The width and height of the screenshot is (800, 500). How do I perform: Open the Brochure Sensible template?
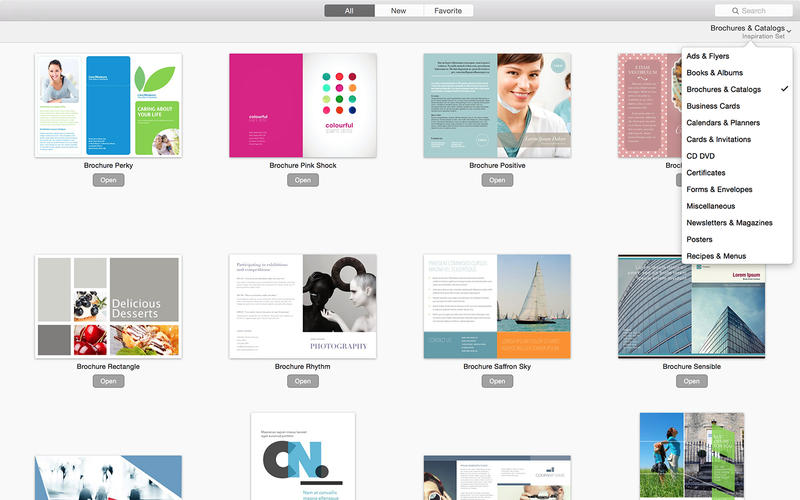pos(691,381)
